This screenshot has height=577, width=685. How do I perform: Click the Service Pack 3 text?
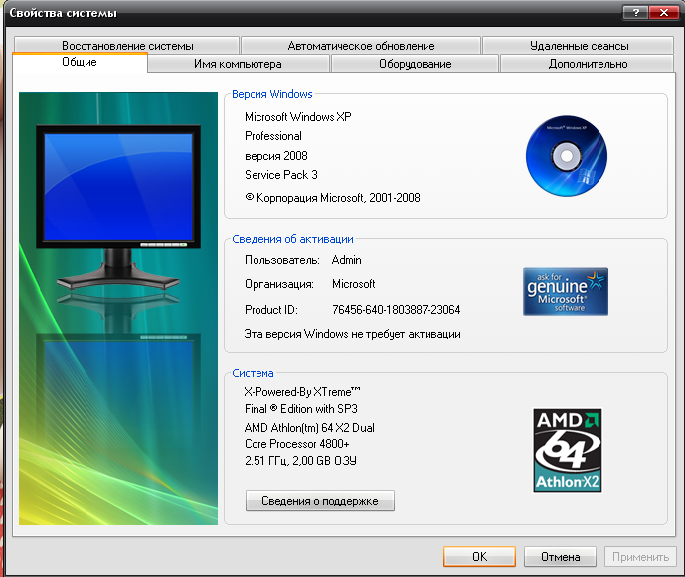281,175
